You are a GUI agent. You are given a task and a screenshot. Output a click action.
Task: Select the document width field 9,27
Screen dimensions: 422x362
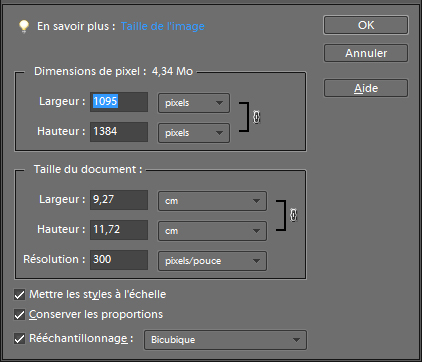tap(119, 200)
